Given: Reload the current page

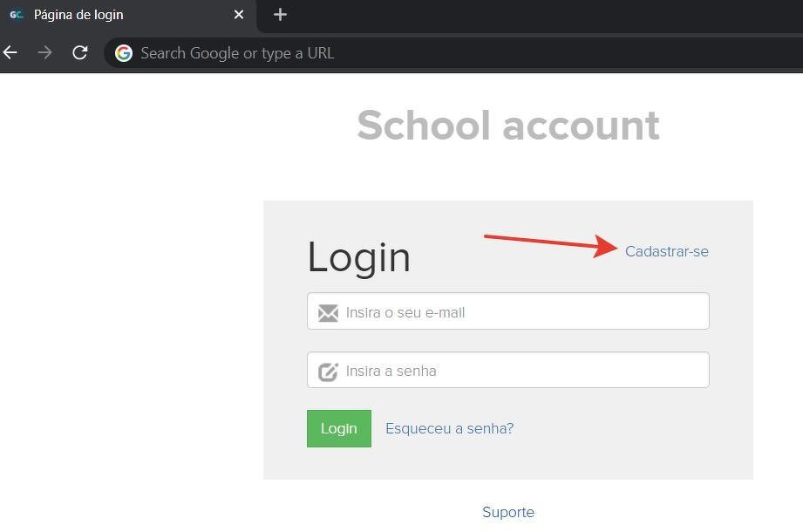Looking at the screenshot, I should [80, 53].
